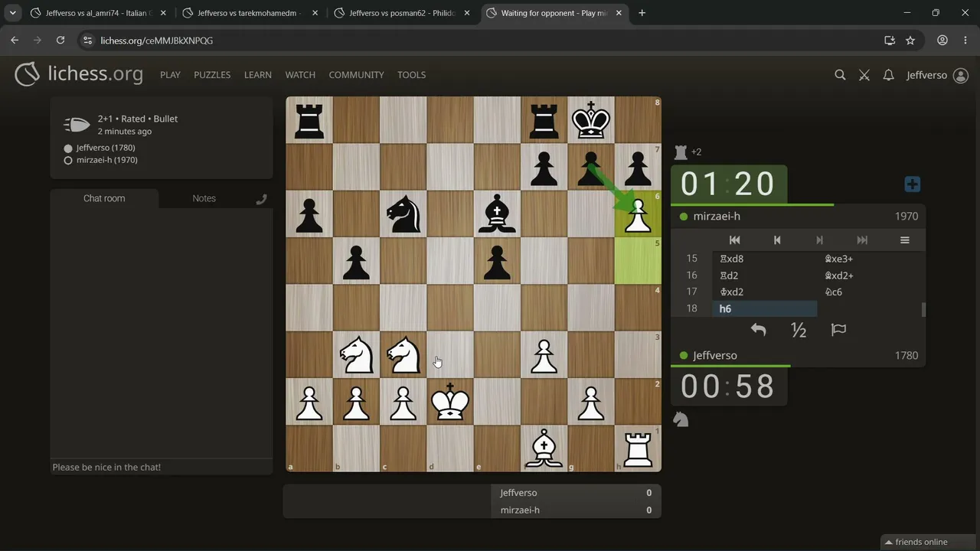The height and width of the screenshot is (551, 980).
Task: Click the lichess.org logo
Action: coord(79,74)
